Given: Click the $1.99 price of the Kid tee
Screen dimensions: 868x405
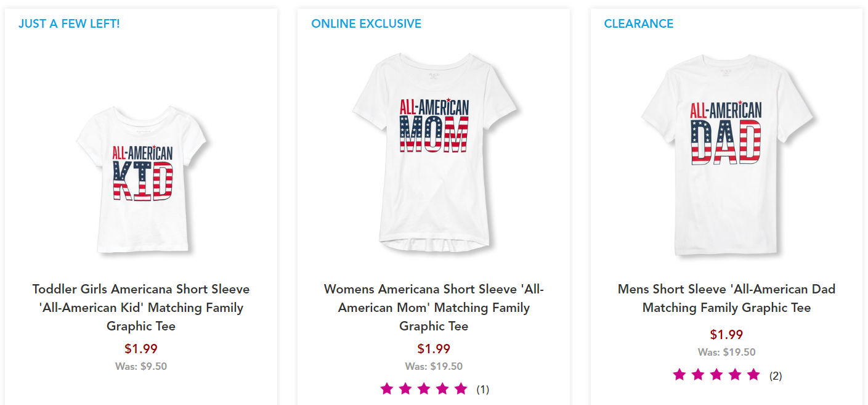Looking at the screenshot, I should point(141,349).
